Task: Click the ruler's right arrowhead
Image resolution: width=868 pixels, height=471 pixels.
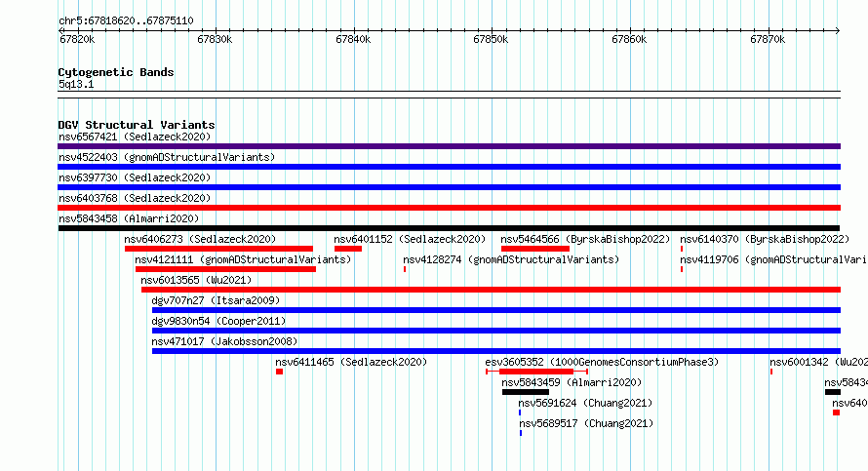Action: point(838,30)
